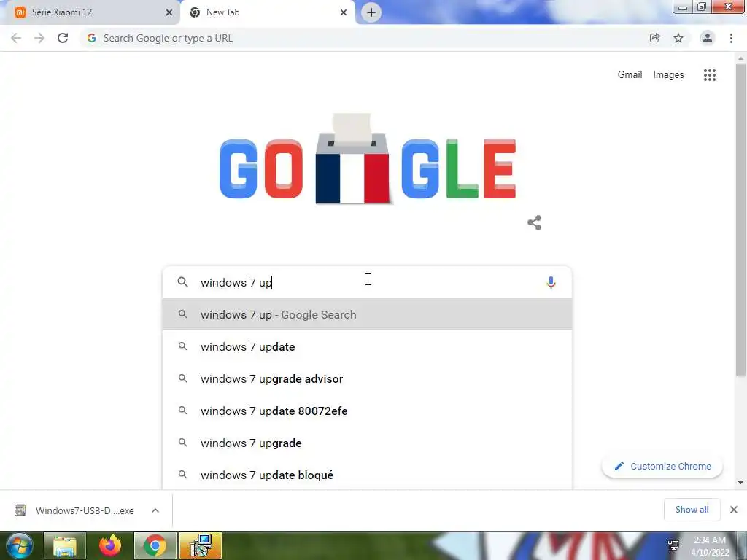Click the Chrome taskbar icon
Screen dimensions: 747x560
155,545
